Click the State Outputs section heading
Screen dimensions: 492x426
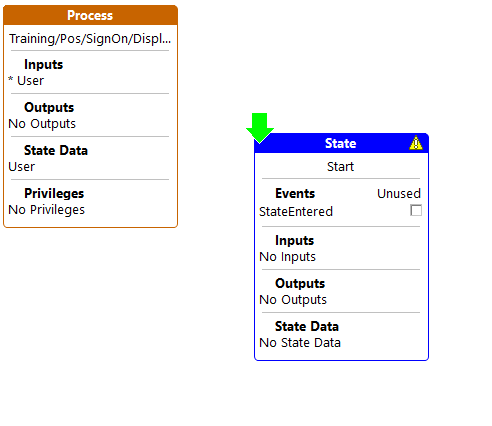tap(300, 283)
